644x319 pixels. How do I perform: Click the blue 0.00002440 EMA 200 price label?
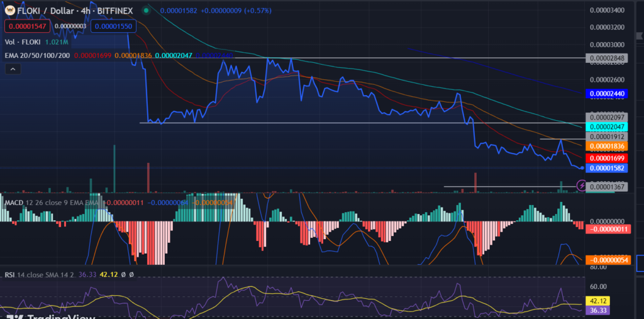pyautogui.click(x=607, y=94)
